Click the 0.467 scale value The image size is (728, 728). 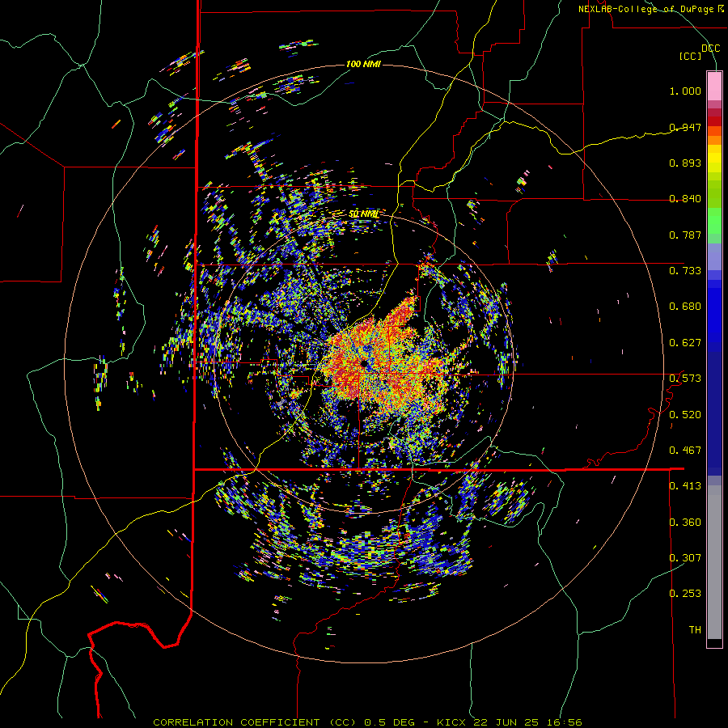tap(685, 451)
